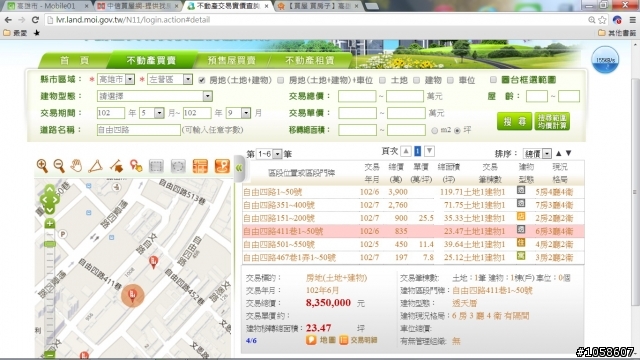
Task: Click 搜尋範圍均價計算 button
Action: tap(552, 121)
